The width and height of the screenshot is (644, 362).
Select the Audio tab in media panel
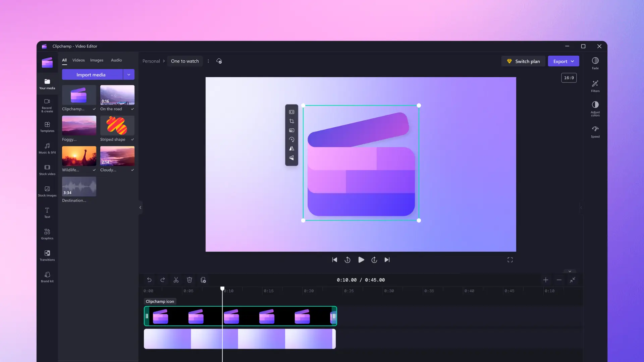pyautogui.click(x=116, y=60)
